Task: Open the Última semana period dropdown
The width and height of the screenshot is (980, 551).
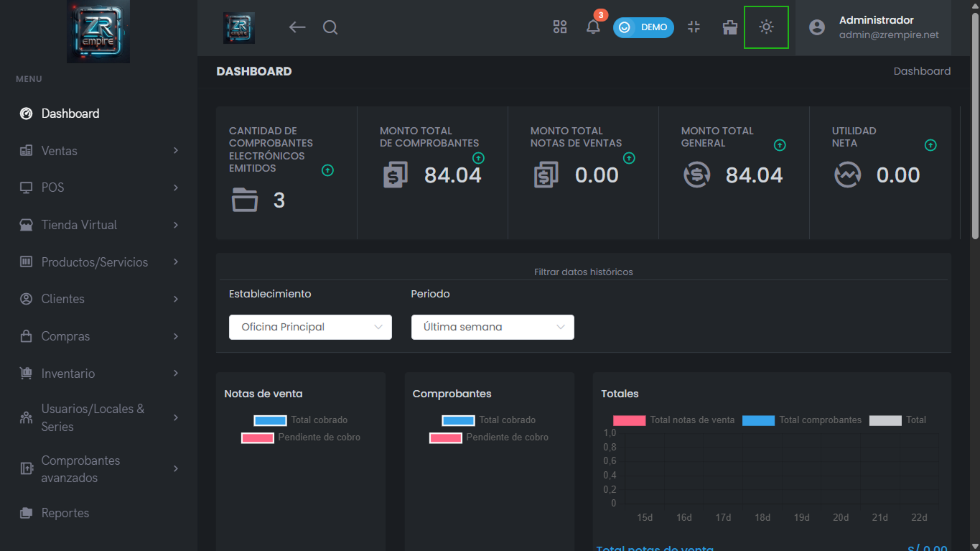Action: (x=493, y=327)
